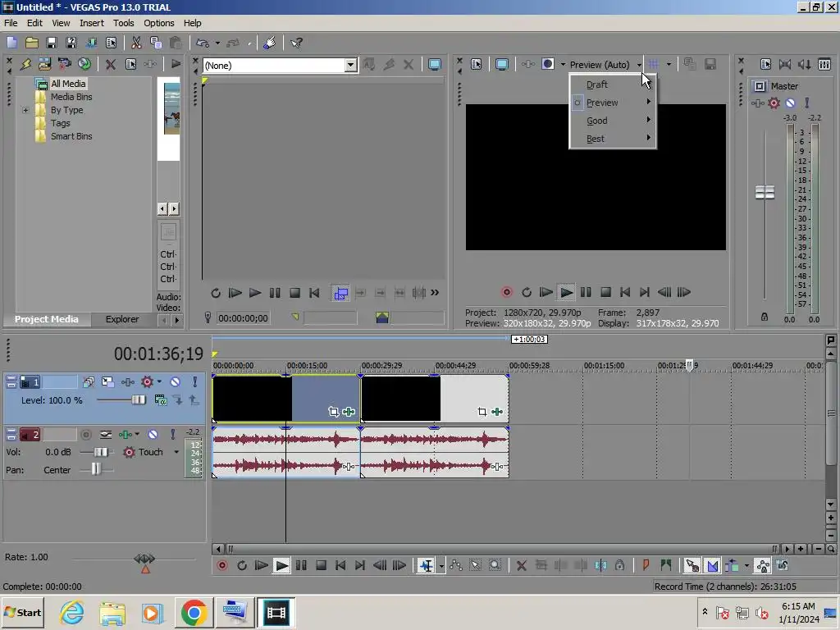840x630 pixels.
Task: Open the File menu
Action: point(11,23)
